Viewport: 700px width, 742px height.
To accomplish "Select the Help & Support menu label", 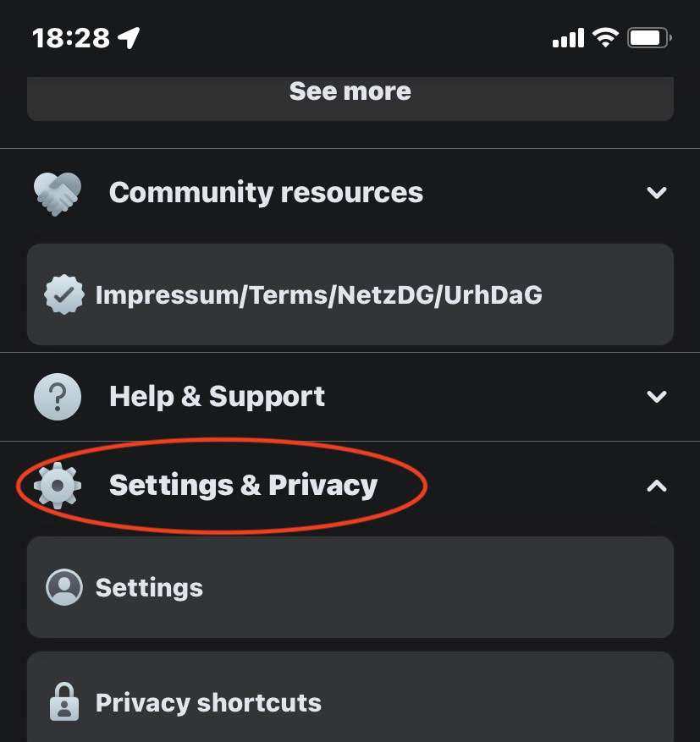I will coord(217,397).
